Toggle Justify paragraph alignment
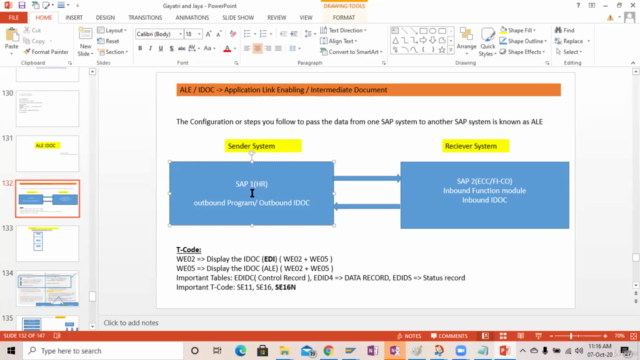 [278, 49]
